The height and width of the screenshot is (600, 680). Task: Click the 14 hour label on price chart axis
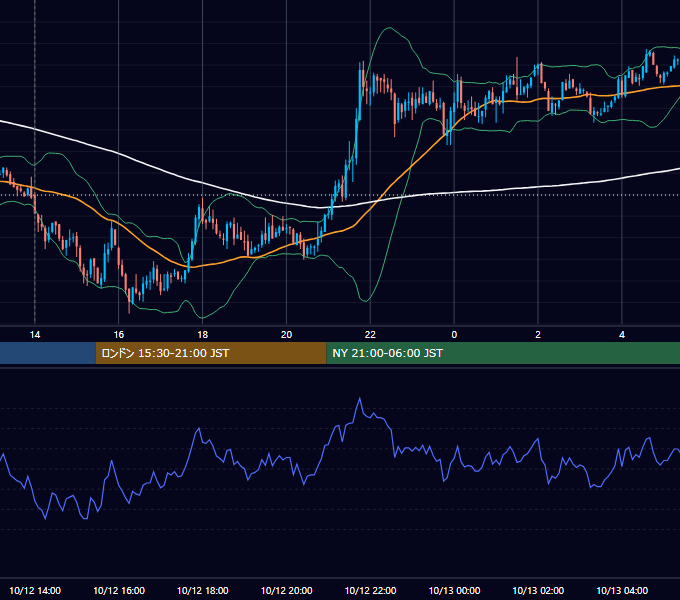(x=35, y=335)
